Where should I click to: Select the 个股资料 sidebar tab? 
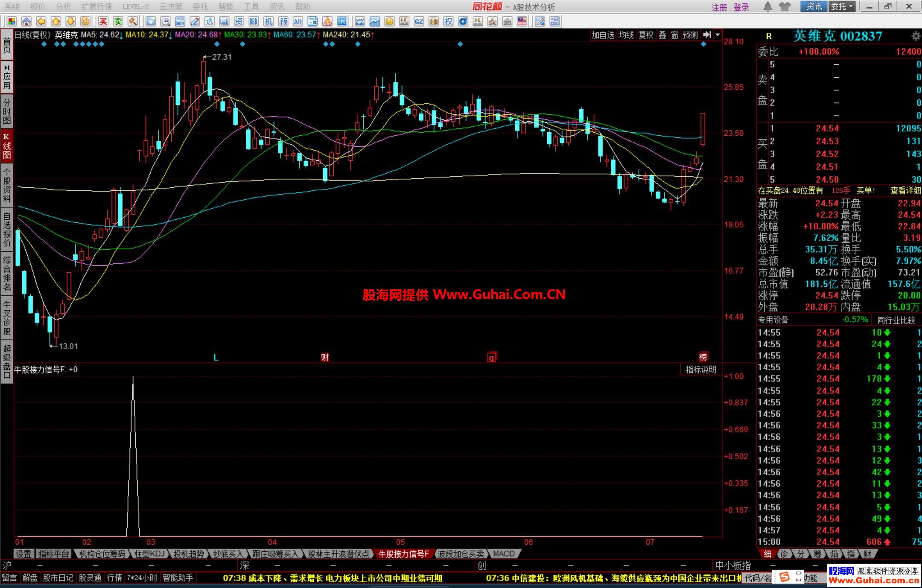pos(6,186)
